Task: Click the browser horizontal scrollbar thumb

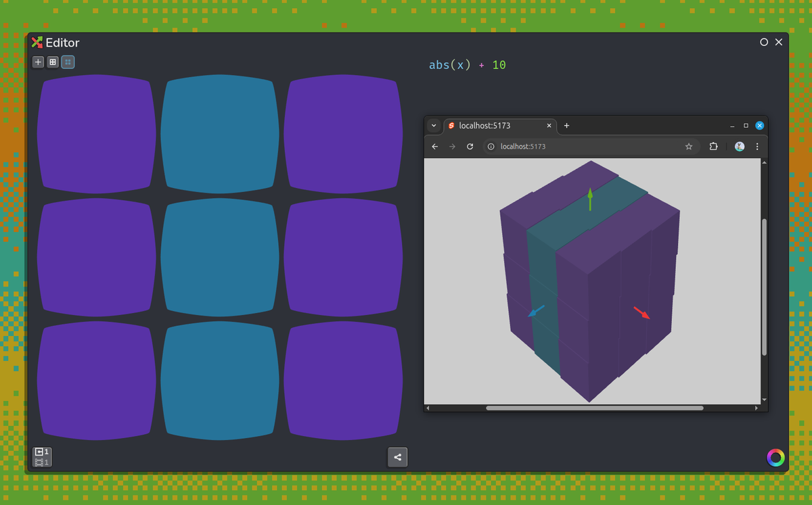Action: (594, 408)
